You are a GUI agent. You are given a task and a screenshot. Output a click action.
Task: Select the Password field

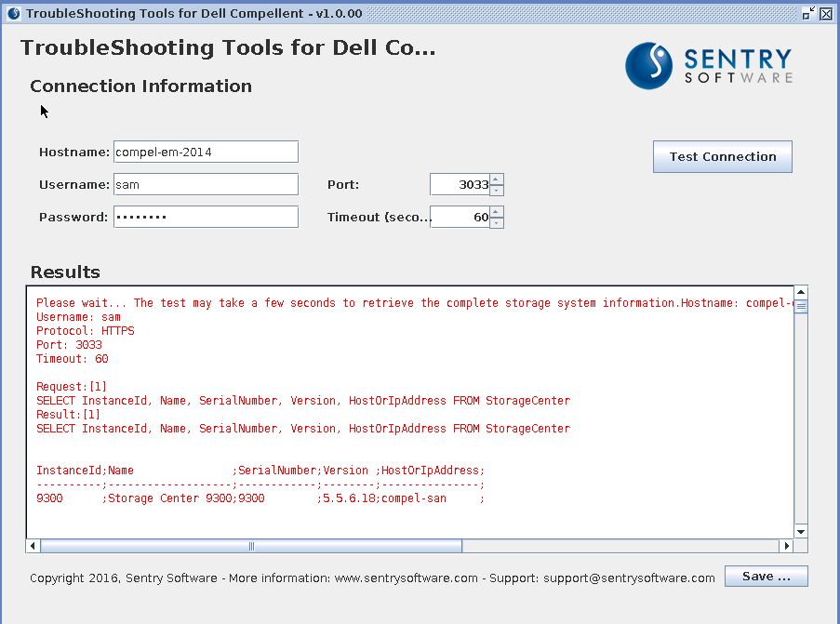[206, 218]
